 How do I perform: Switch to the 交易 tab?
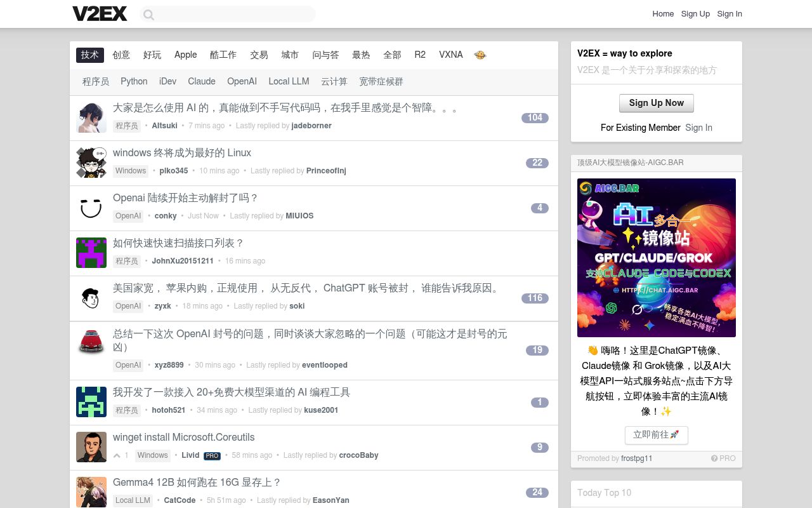pos(259,55)
